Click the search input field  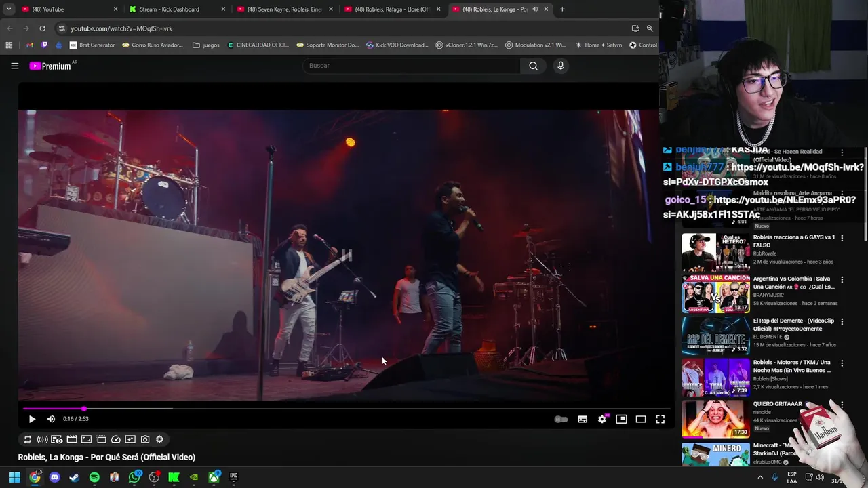(412, 66)
